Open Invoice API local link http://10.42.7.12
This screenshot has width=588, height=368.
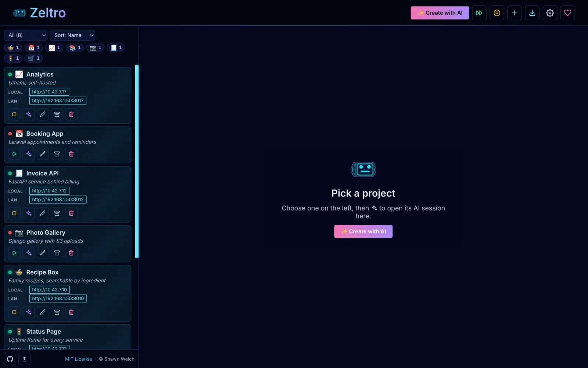[49, 191]
